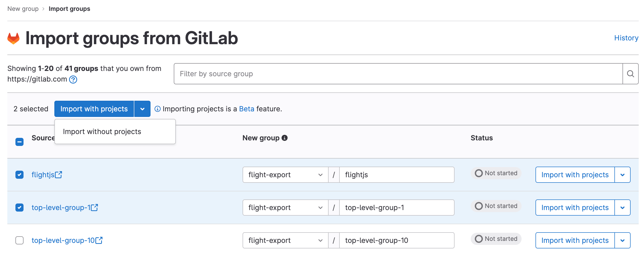Click the New group breadcrumb item
644x256 pixels.
point(23,8)
